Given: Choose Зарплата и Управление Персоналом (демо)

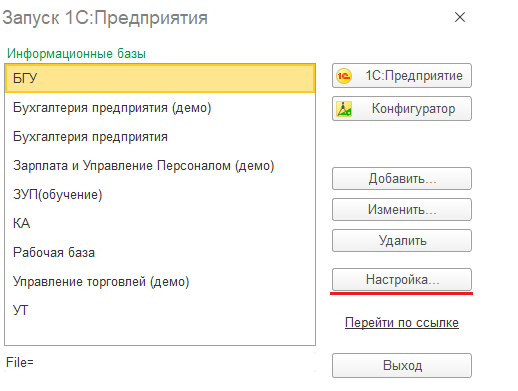Looking at the screenshot, I should [x=160, y=166].
